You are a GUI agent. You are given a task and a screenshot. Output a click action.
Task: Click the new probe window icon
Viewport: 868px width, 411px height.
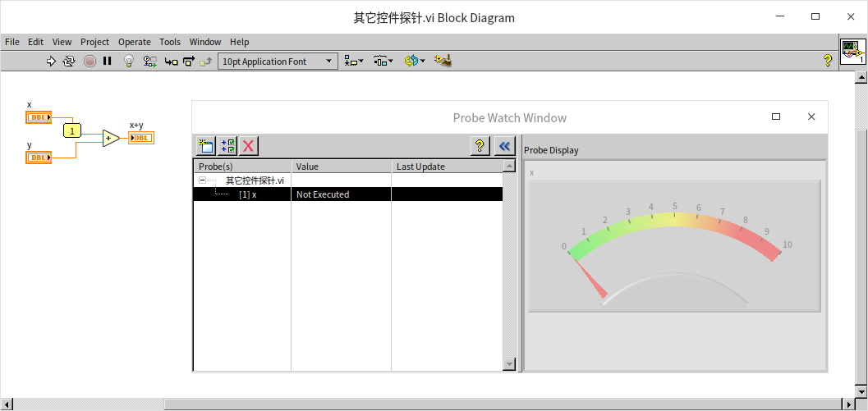point(205,146)
